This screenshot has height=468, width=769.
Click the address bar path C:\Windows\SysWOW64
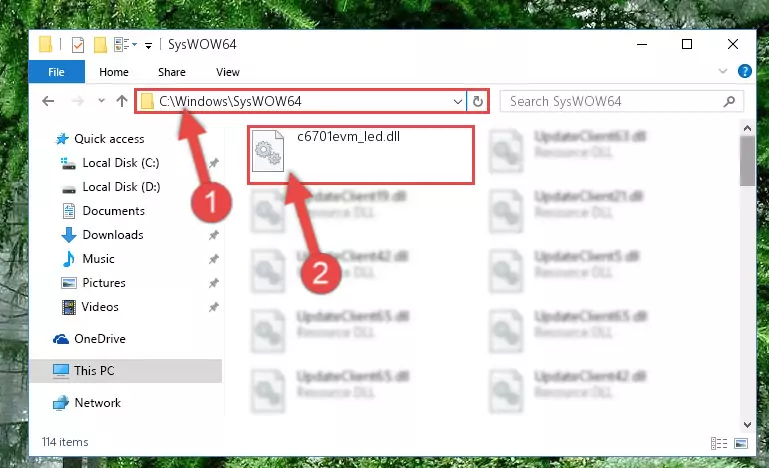[x=230, y=102]
